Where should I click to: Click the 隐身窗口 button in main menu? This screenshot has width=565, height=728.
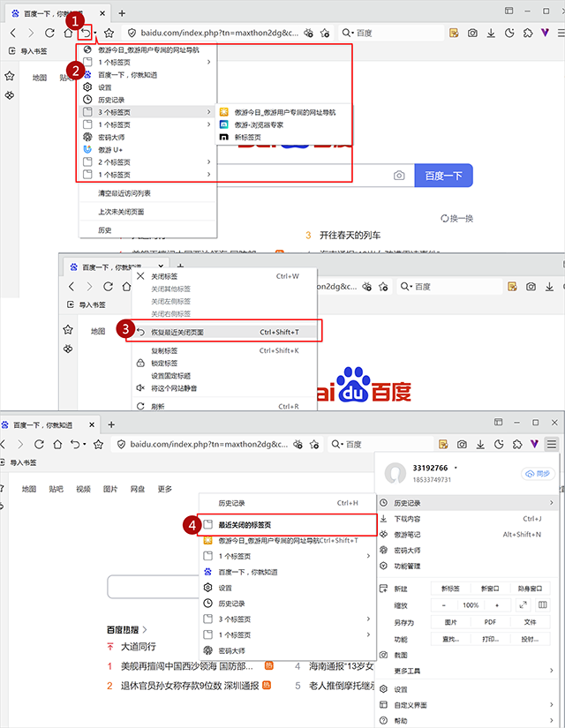coord(531,589)
